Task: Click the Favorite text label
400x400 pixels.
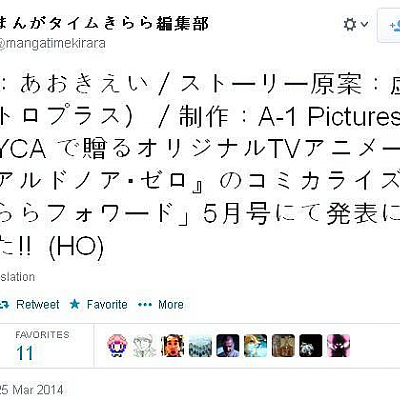Action: click(x=107, y=304)
